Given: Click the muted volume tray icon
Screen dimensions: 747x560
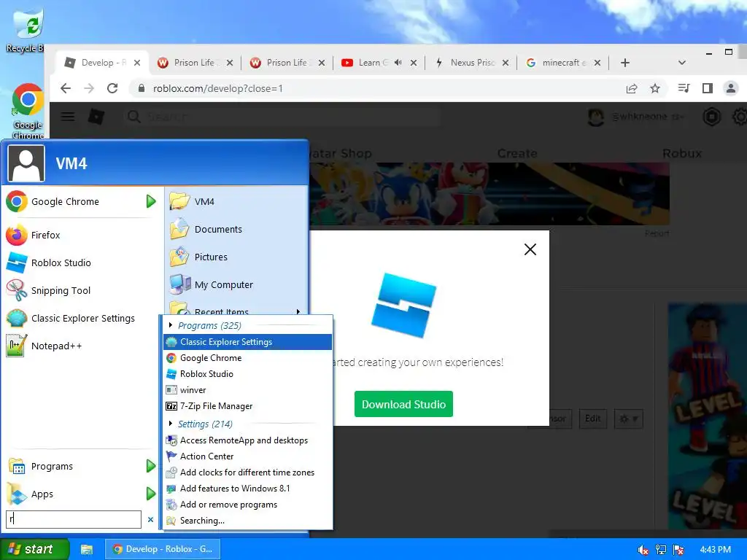Looking at the screenshot, I should (x=643, y=550).
